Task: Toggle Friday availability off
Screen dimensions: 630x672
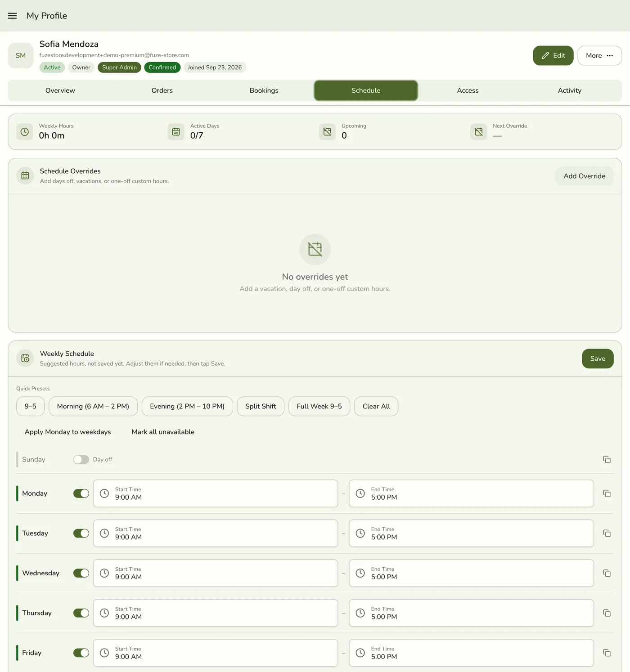Action: pos(81,653)
